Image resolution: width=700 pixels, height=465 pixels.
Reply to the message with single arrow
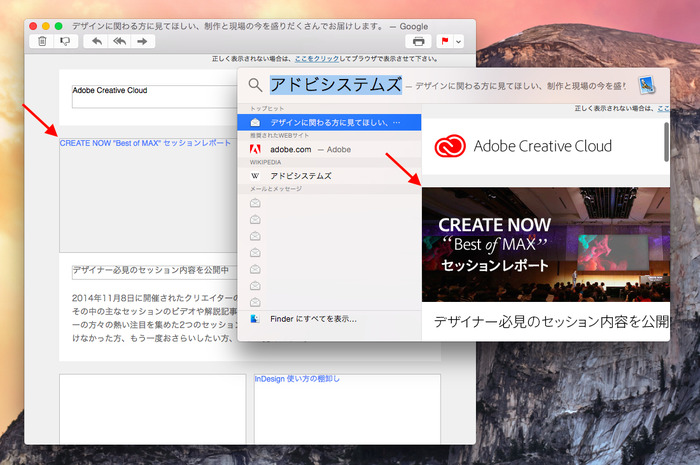pyautogui.click(x=96, y=42)
